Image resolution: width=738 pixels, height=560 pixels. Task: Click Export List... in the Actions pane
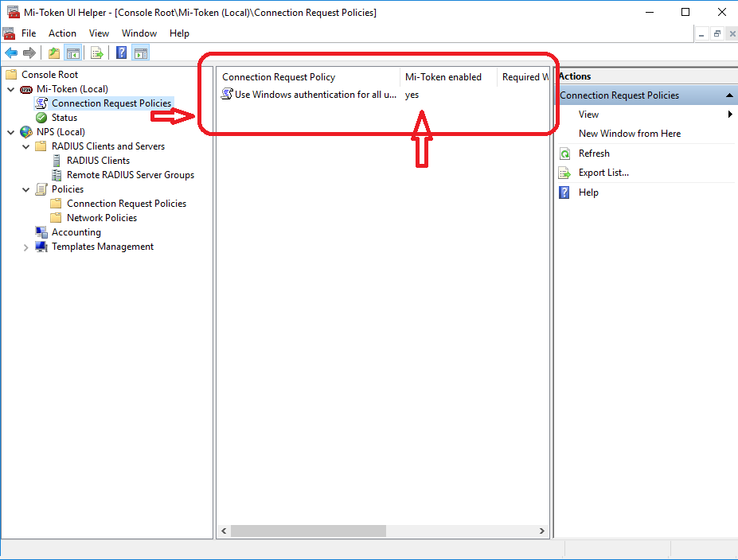(604, 173)
